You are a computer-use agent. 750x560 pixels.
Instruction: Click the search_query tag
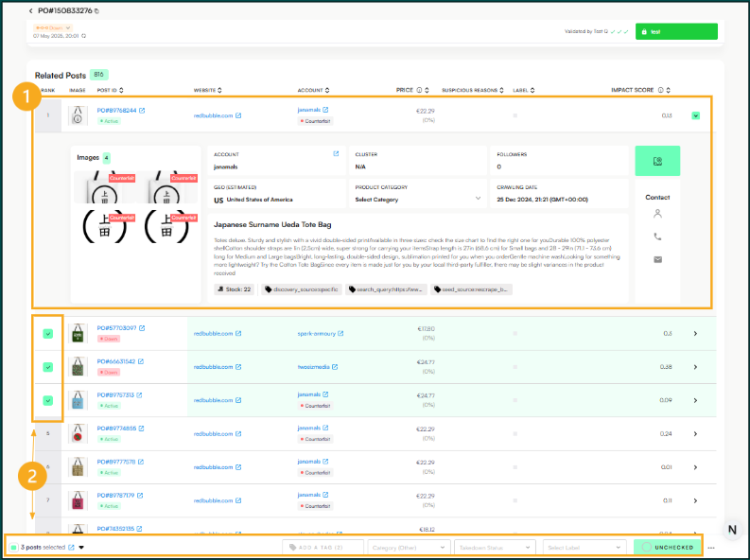pos(386,289)
